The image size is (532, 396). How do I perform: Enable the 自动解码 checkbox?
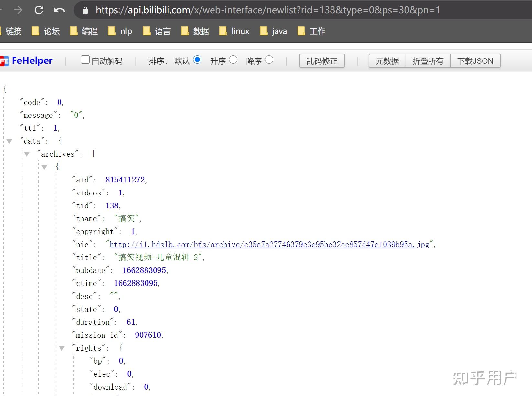(85, 60)
